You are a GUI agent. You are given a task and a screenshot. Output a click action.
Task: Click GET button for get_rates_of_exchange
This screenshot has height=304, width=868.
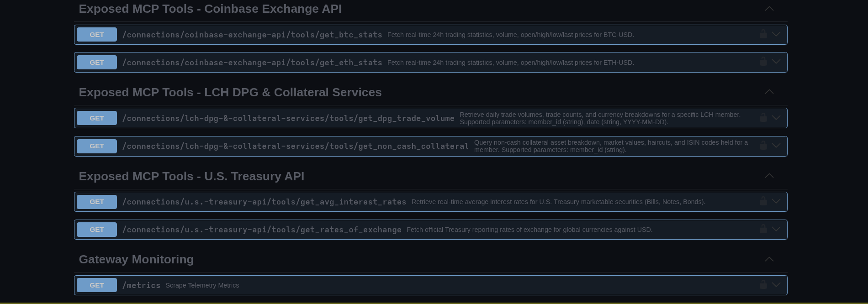tap(97, 230)
